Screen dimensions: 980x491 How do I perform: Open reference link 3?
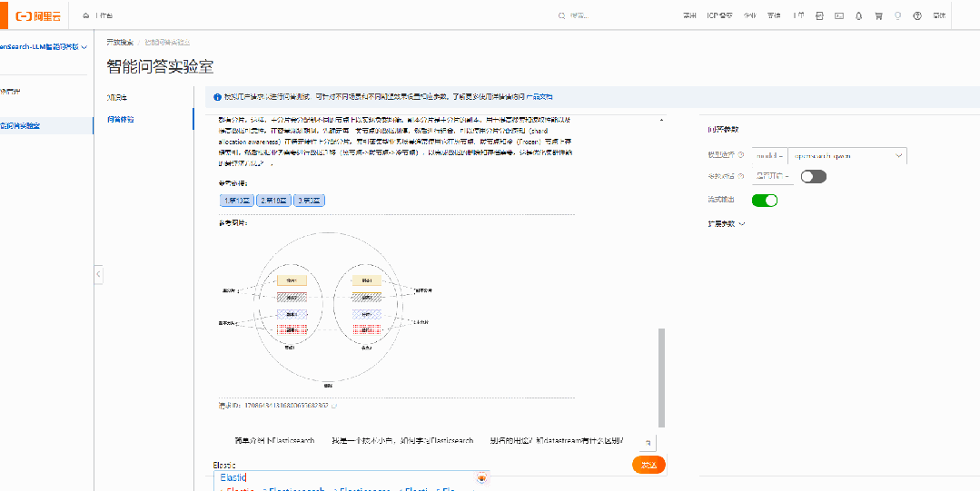[309, 201]
